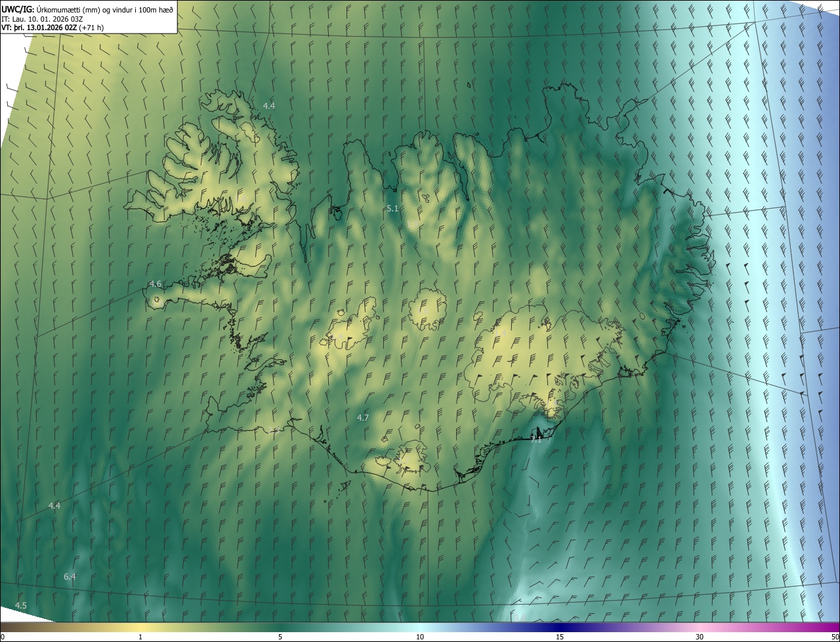
Task: Select the initial time line 'IT: Lau. 10. 01. 2026 03Z'
Action: (42, 18)
